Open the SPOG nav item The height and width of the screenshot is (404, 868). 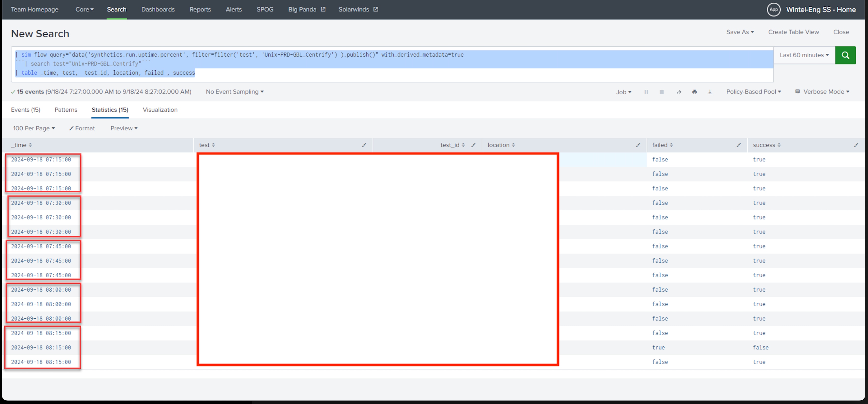265,9
